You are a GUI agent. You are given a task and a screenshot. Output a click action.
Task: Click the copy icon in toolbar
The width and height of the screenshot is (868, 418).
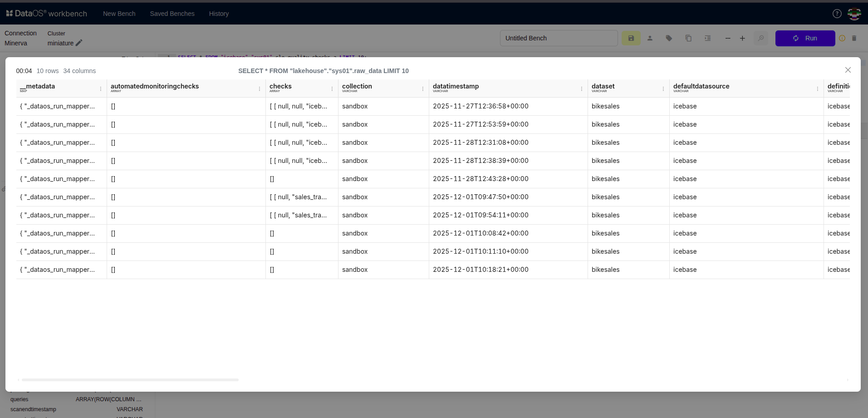688,38
